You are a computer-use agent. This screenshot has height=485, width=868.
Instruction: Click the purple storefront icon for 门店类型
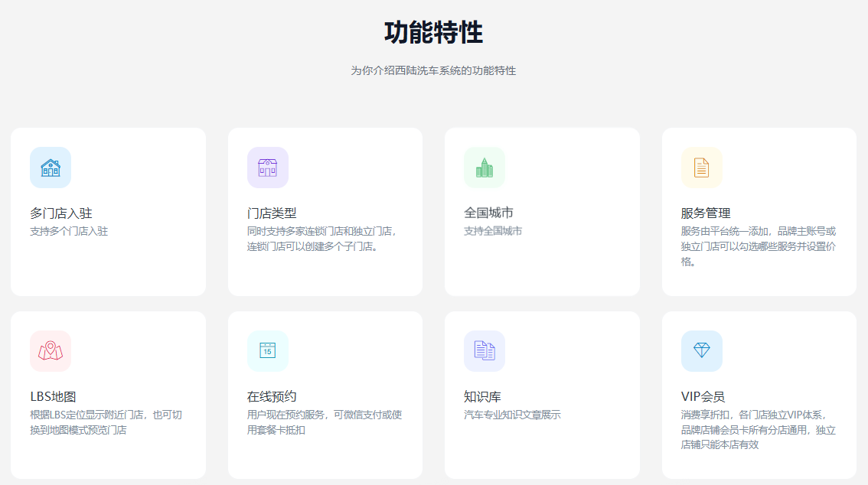(267, 168)
